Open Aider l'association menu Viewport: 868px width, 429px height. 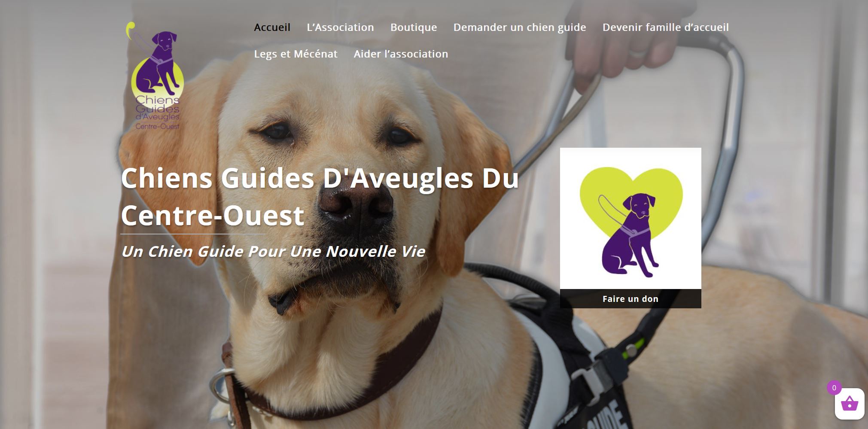tap(401, 54)
